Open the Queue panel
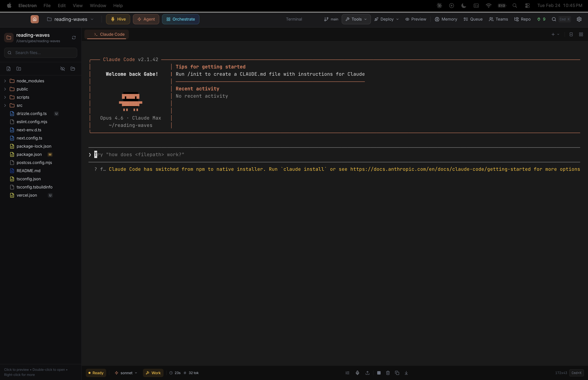Viewport: 588px width, 380px height. tap(473, 19)
